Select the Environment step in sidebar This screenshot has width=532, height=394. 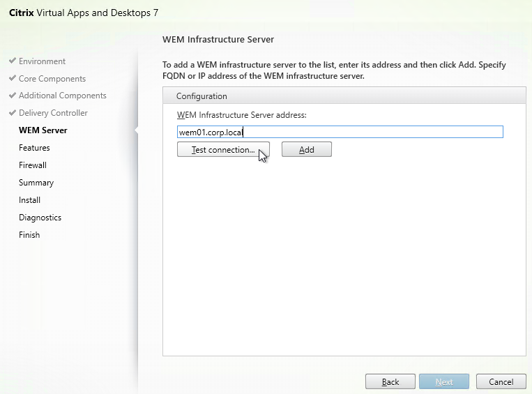click(42, 61)
